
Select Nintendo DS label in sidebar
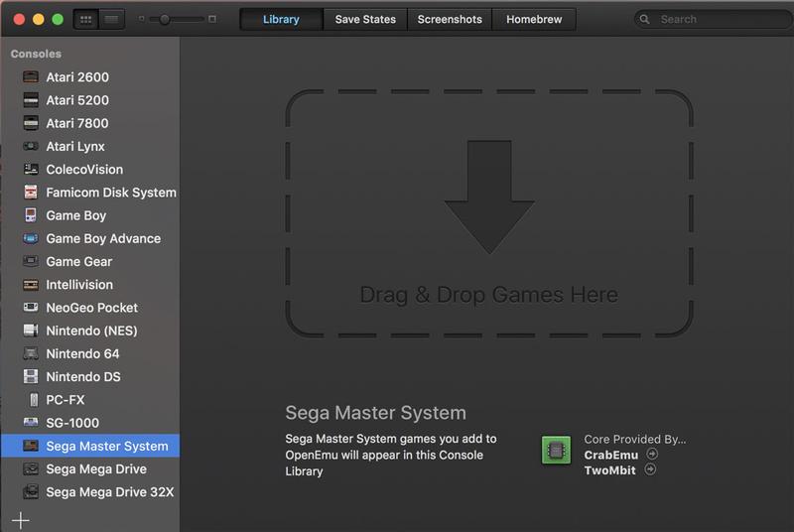tap(83, 376)
